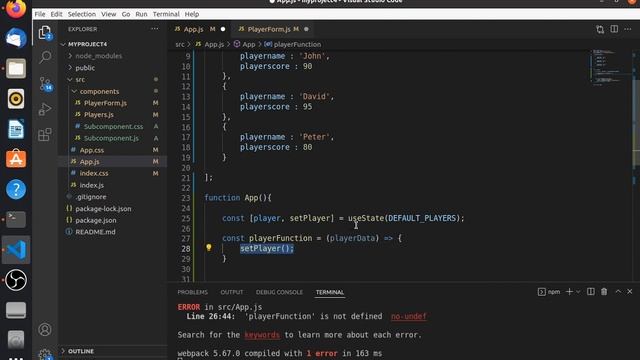Switch to the App.js editor tab
640x360 pixels.
coord(200,29)
